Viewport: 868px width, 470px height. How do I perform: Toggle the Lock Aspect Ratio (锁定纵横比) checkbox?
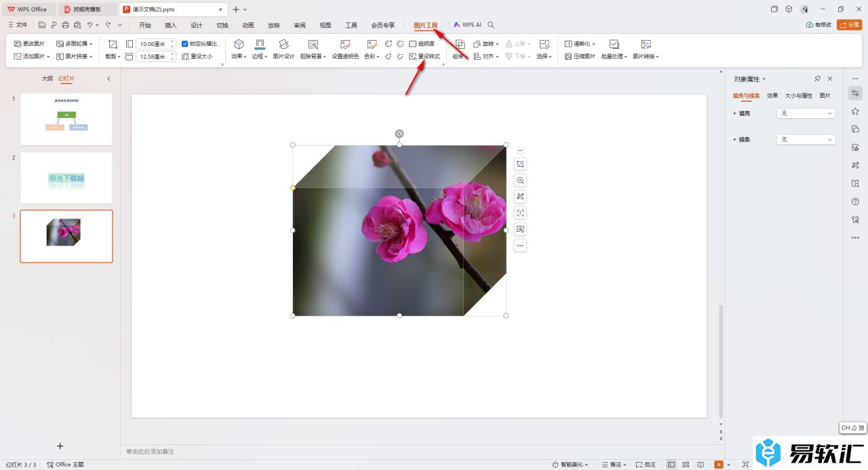pyautogui.click(x=185, y=44)
